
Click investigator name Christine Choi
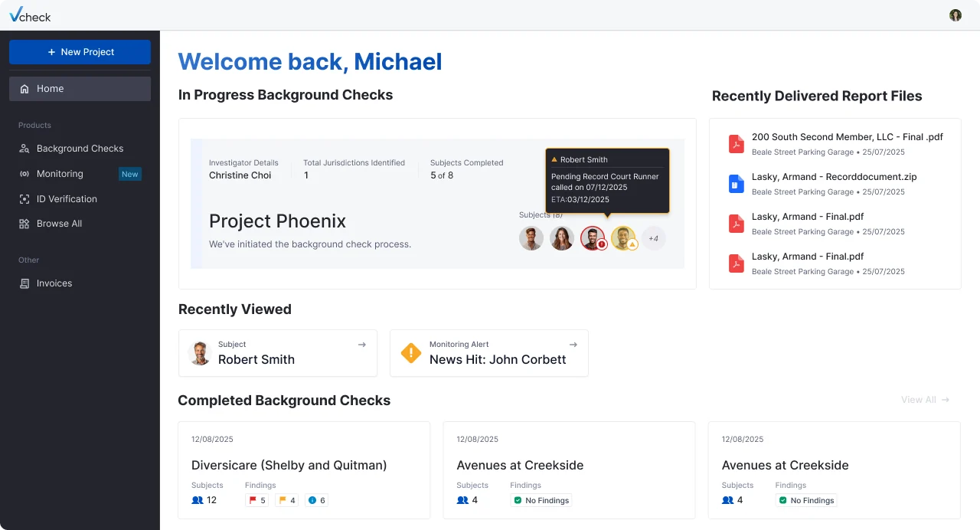(x=240, y=175)
